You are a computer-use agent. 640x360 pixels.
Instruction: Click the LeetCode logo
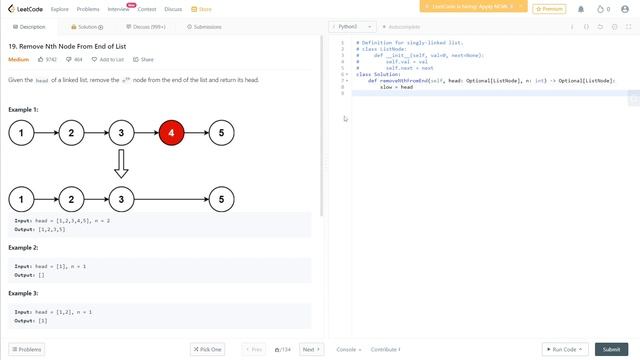(25, 9)
